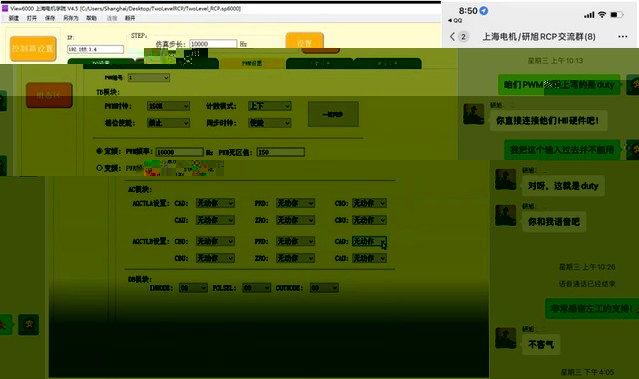The image size is (639, 379).
Task: Expand the AQCTLA CAD action dropdown
Action: [215, 203]
